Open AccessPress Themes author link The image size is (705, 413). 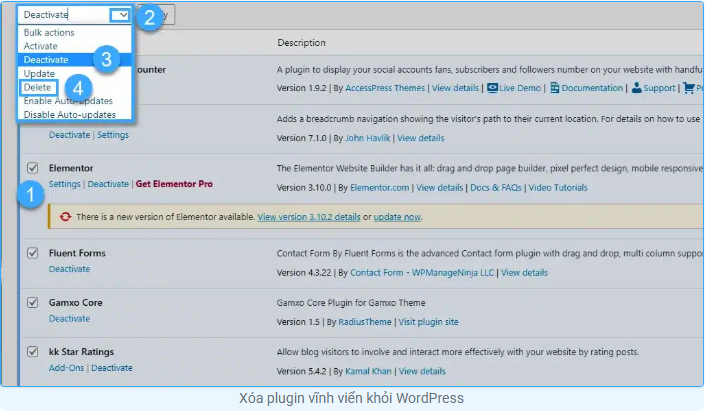coord(385,88)
